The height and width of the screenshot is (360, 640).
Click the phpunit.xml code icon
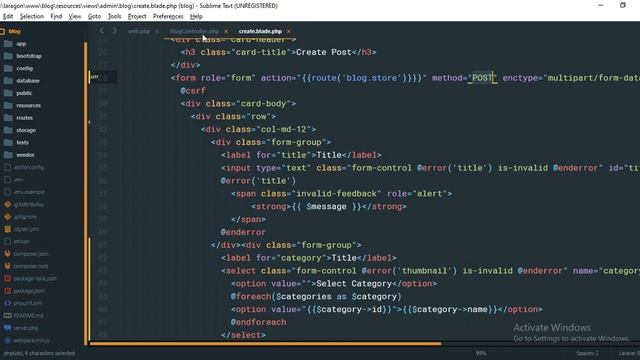click(7, 303)
